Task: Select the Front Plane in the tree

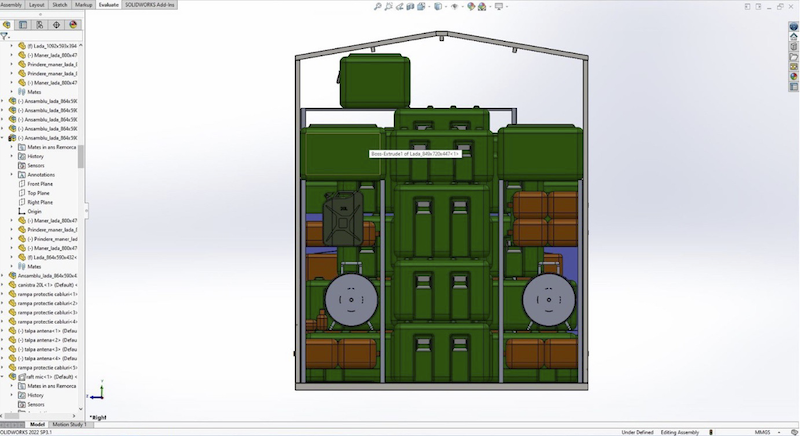Action: click(x=40, y=184)
